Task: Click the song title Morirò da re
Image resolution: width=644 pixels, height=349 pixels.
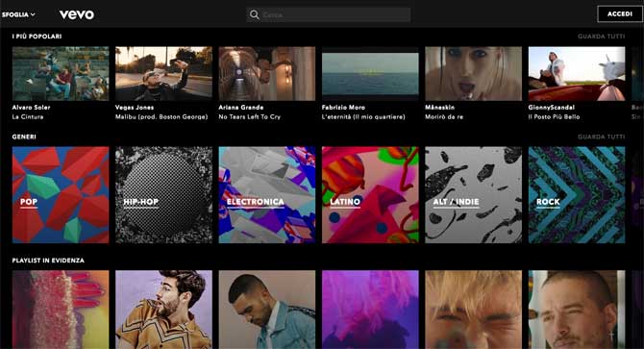Action: point(444,116)
